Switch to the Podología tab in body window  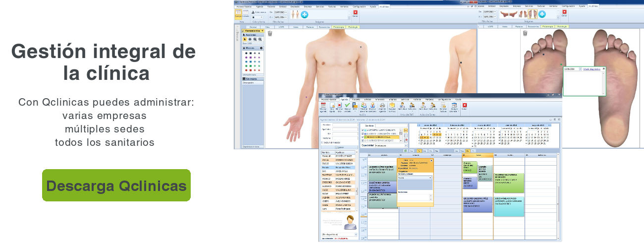tap(353, 27)
